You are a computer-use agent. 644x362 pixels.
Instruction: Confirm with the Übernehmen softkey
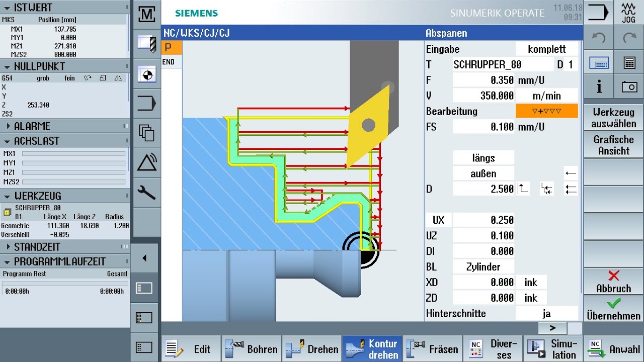coord(613,309)
